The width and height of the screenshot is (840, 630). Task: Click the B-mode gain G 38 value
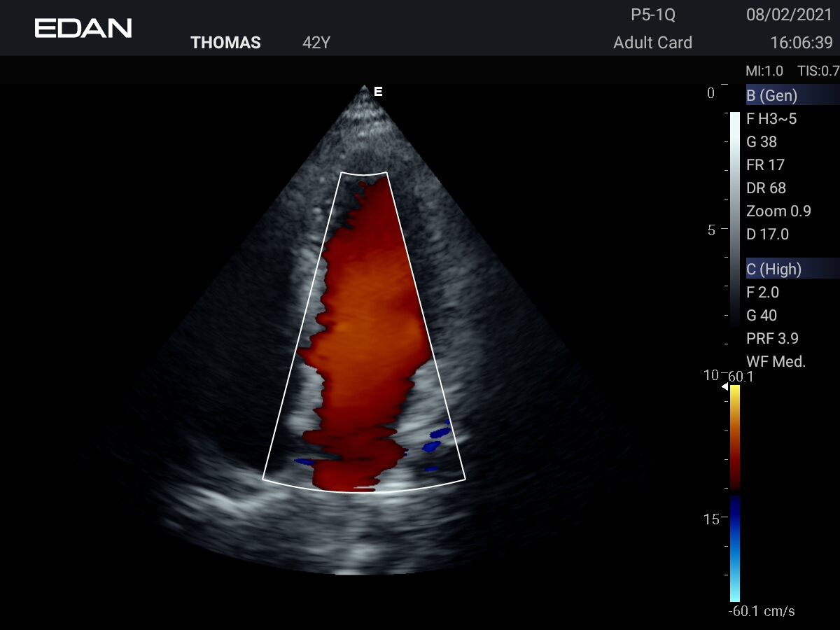(762, 142)
